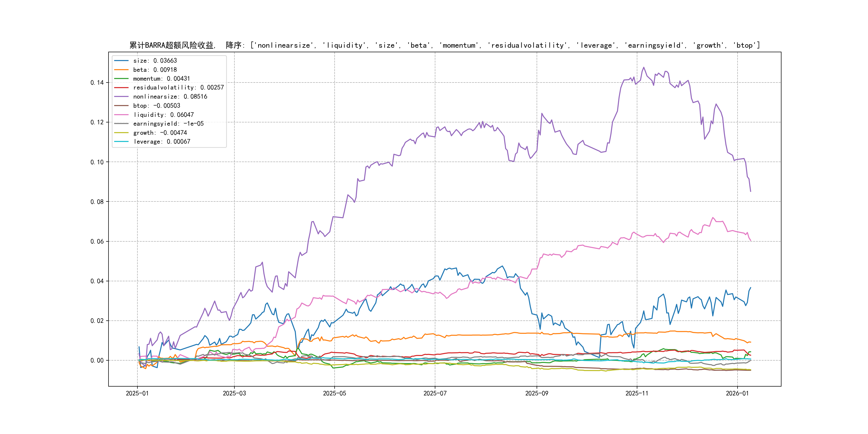Click the 2025-11 x-axis date label
This screenshot has height=434, width=868.
[x=637, y=394]
